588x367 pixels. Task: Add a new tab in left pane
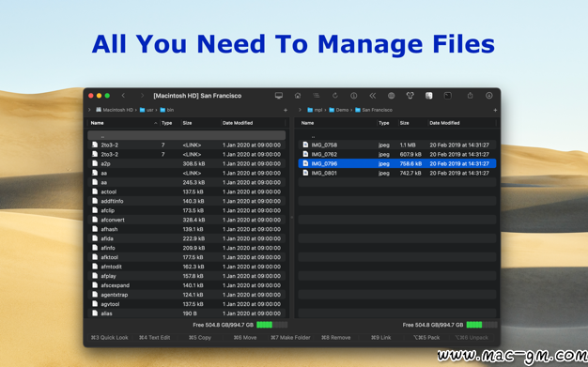(286, 110)
